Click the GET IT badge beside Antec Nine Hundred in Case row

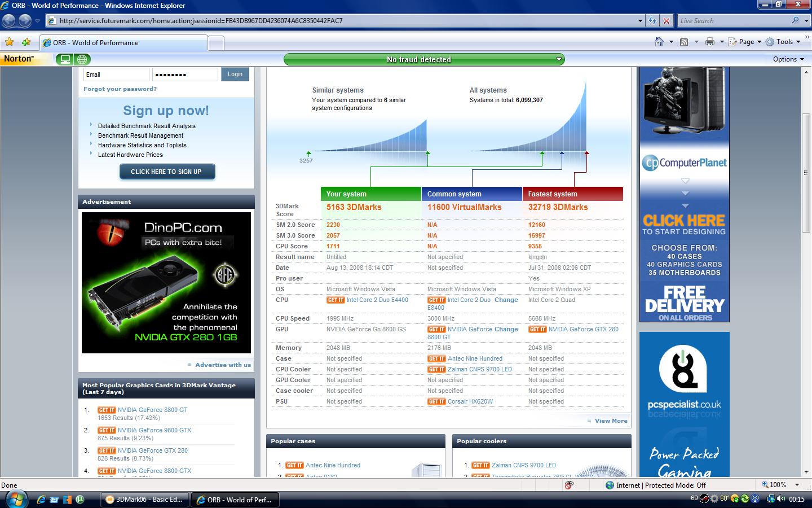click(x=436, y=359)
